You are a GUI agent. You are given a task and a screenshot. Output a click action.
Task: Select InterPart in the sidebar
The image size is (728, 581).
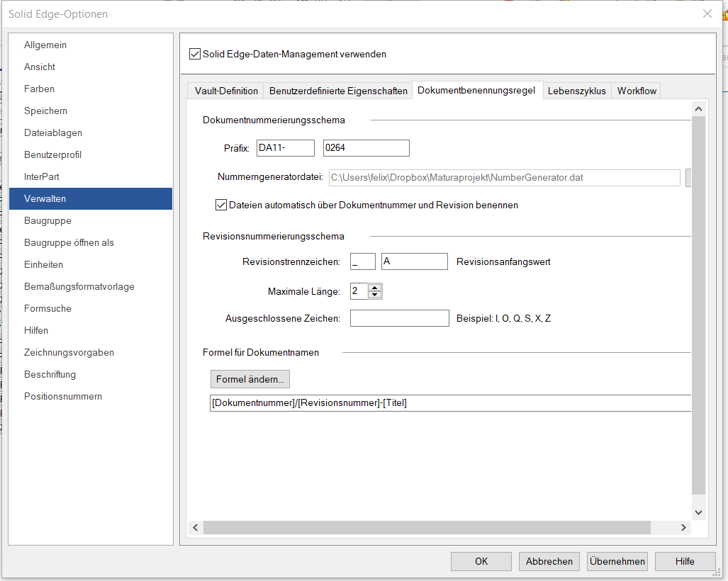91,177
